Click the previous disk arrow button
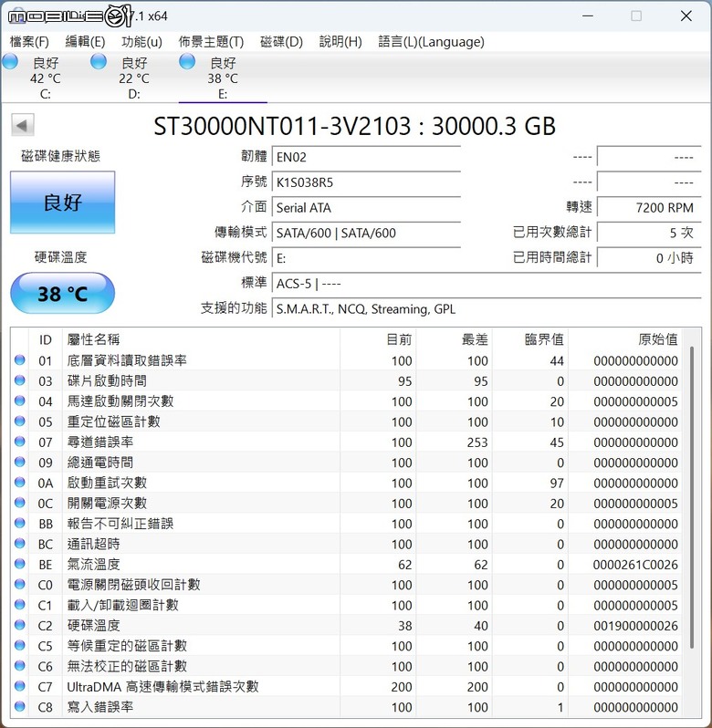The image size is (712, 728). click(x=22, y=125)
